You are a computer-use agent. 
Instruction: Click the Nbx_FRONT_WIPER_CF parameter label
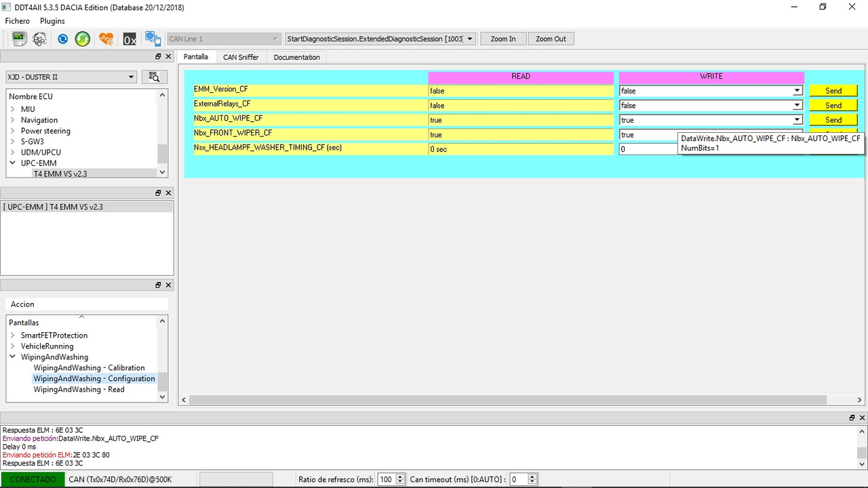(233, 133)
